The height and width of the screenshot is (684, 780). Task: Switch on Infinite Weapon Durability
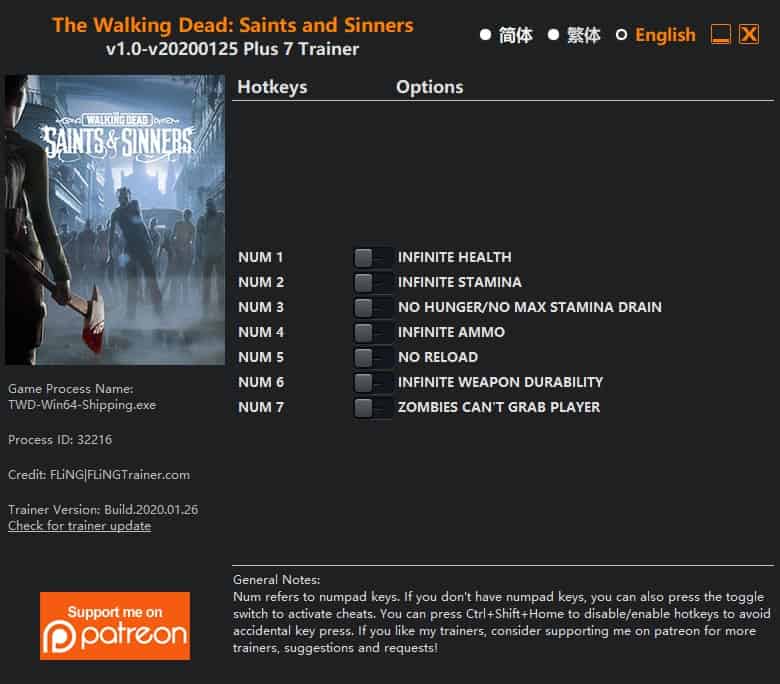(373, 383)
